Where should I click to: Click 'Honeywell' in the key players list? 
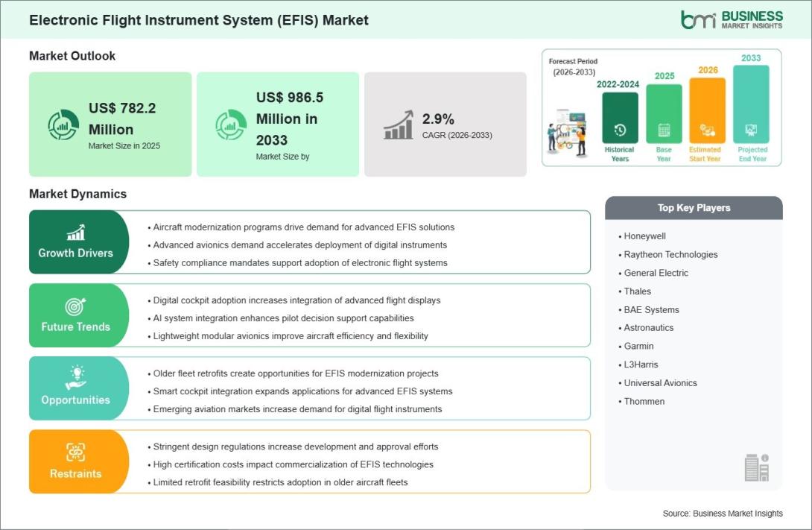(644, 236)
